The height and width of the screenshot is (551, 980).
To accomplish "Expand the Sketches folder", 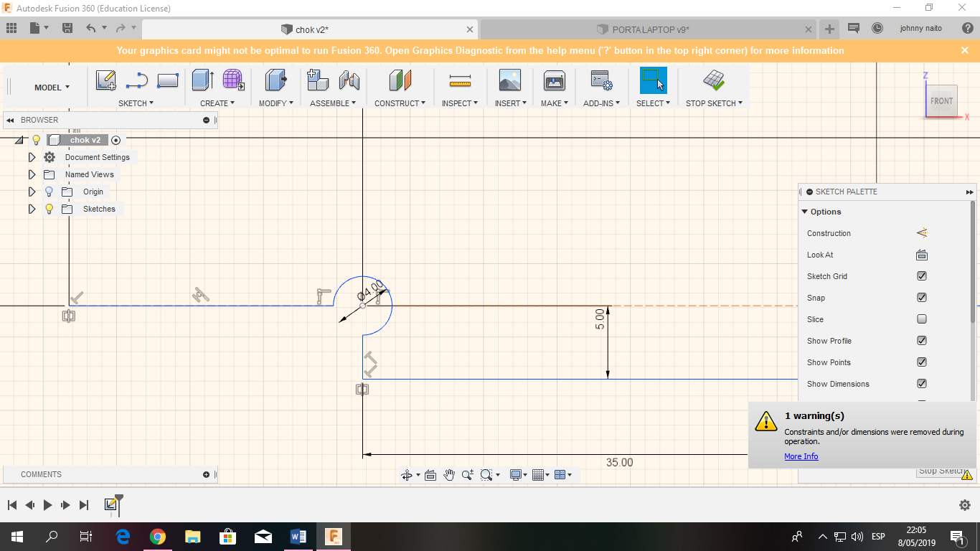I will (32, 209).
